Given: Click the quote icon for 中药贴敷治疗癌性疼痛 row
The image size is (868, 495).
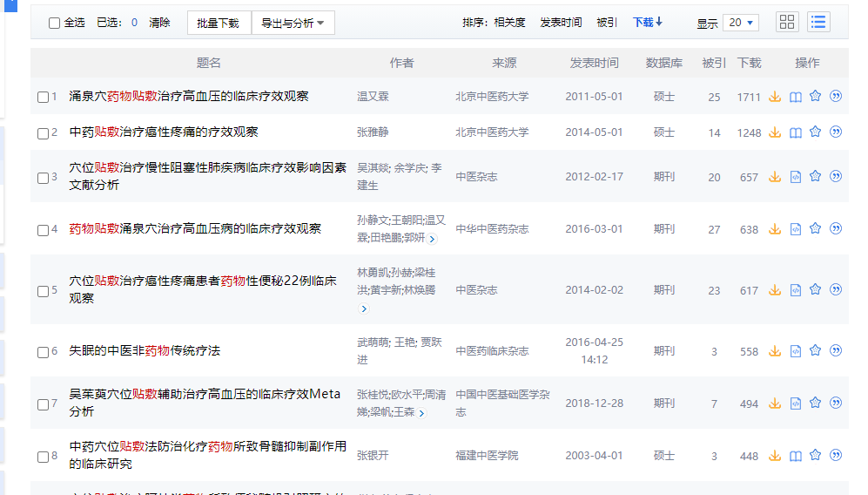Looking at the screenshot, I should click(x=836, y=132).
